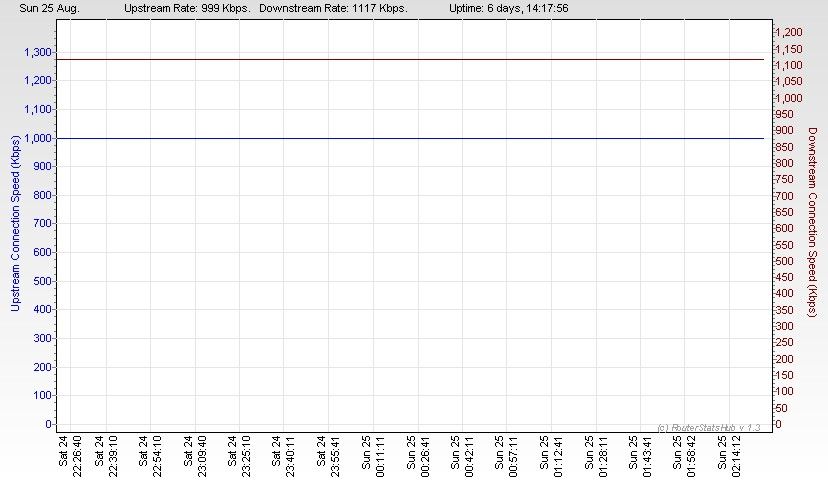
Task: Click the 'Sun 25 01:58:42' time label
Action: [685, 456]
